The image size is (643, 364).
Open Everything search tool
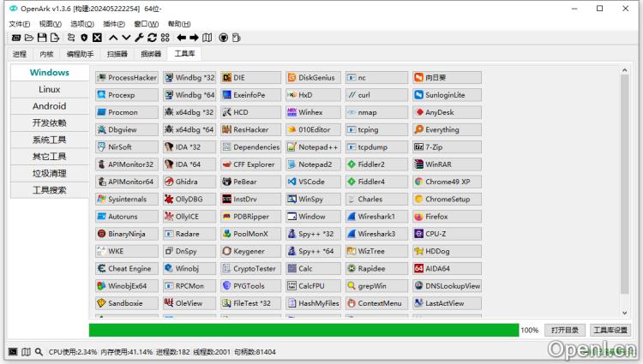(447, 129)
